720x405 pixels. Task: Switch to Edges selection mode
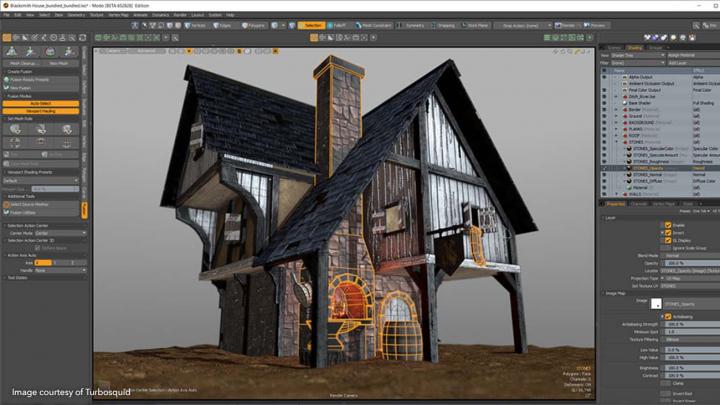pyautogui.click(x=224, y=25)
